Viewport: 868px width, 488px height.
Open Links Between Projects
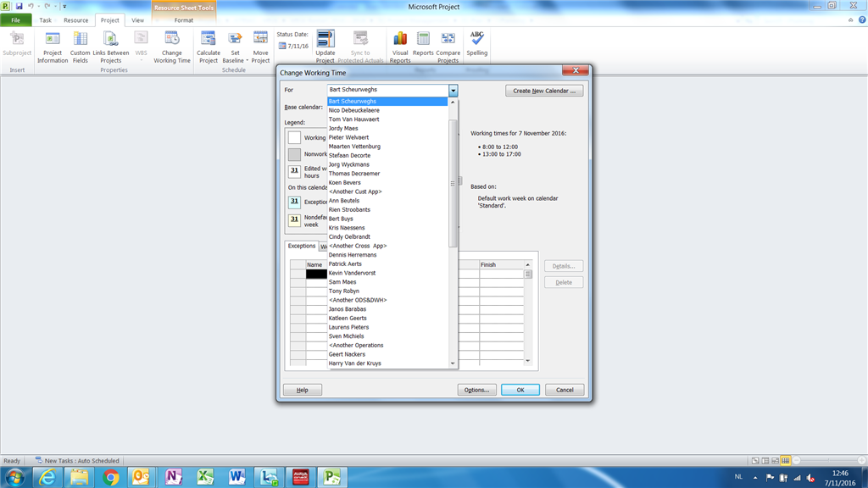[x=111, y=47]
